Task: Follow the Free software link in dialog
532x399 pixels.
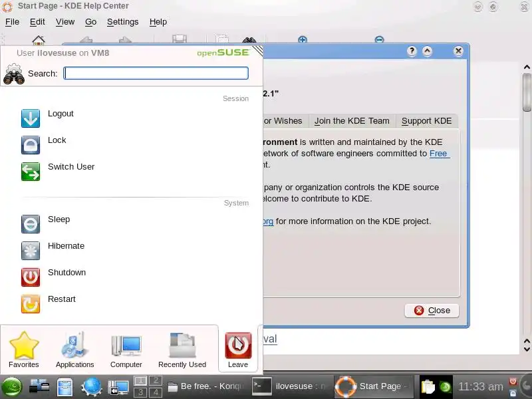Action: 439,154
